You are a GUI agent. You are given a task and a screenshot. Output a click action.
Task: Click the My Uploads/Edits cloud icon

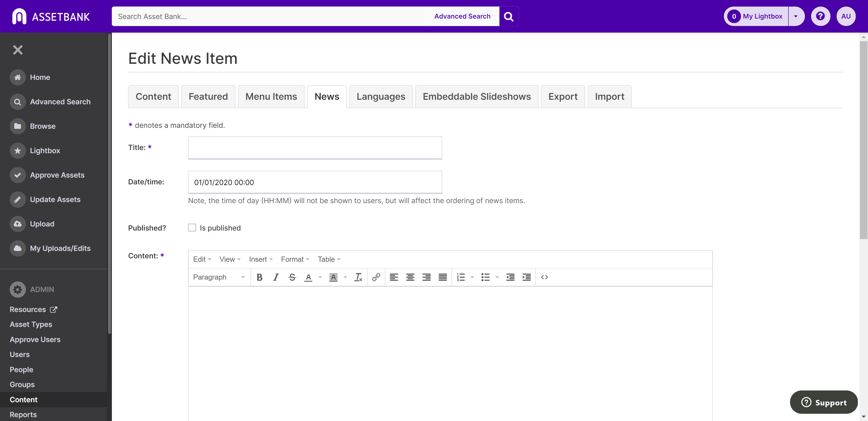coord(18,248)
